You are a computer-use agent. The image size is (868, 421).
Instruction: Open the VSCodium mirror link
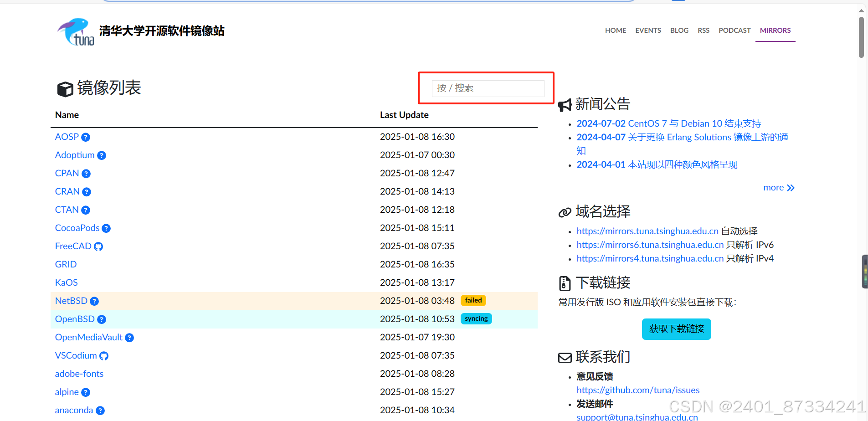(76, 355)
